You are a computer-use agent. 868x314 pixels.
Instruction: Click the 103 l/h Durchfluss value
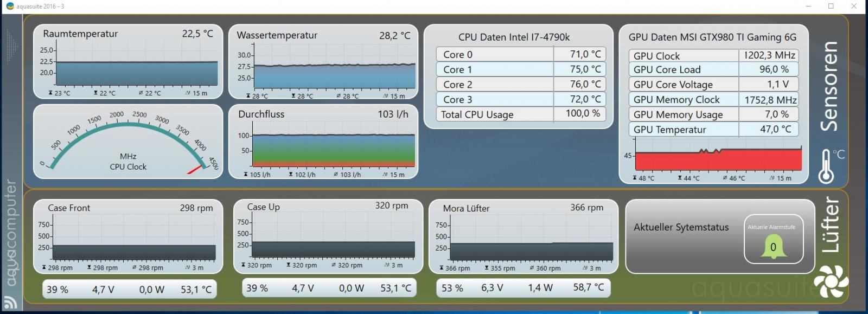(x=393, y=114)
